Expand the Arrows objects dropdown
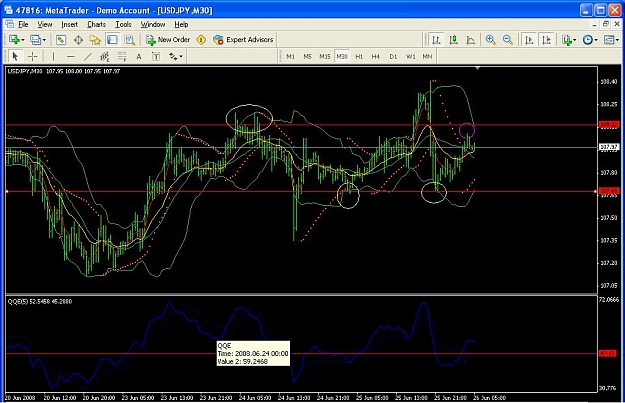 click(x=175, y=57)
